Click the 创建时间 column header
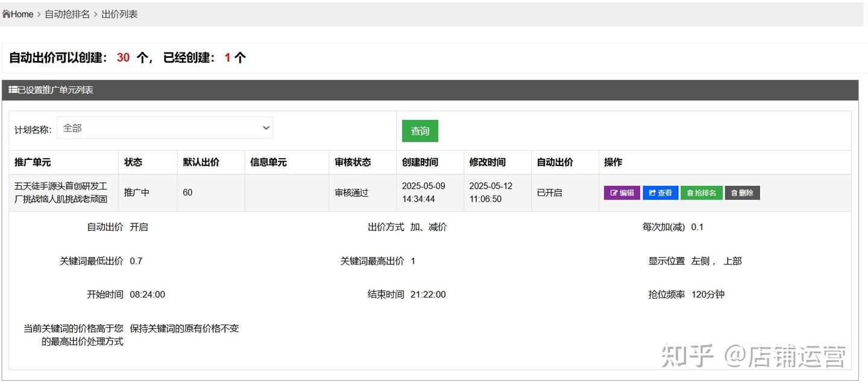The width and height of the screenshot is (868, 391). point(420,162)
